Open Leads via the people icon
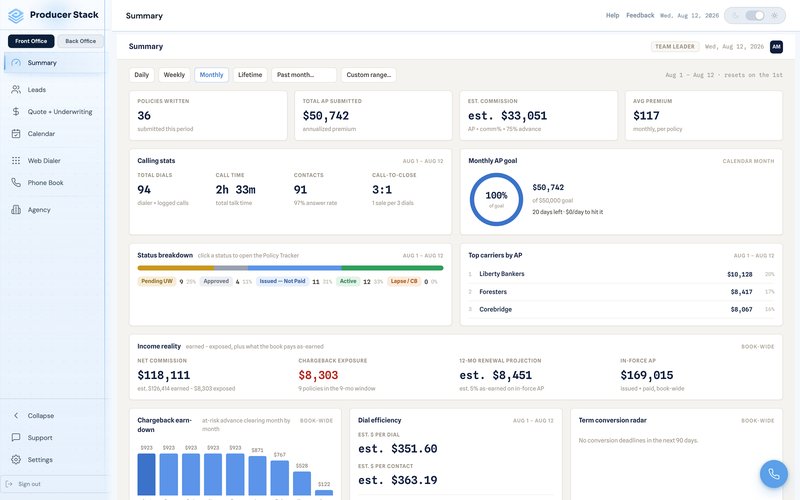Viewport: 800px width, 500px height. [x=16, y=89]
